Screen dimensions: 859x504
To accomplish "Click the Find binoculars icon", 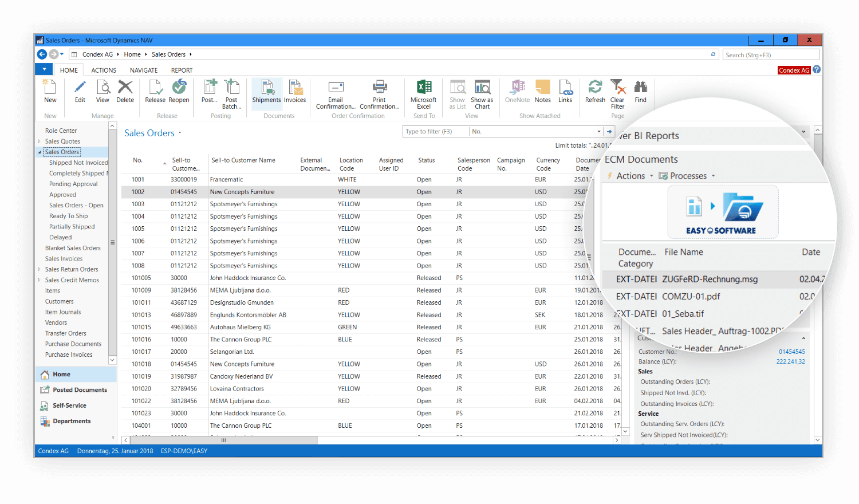I will [x=641, y=87].
